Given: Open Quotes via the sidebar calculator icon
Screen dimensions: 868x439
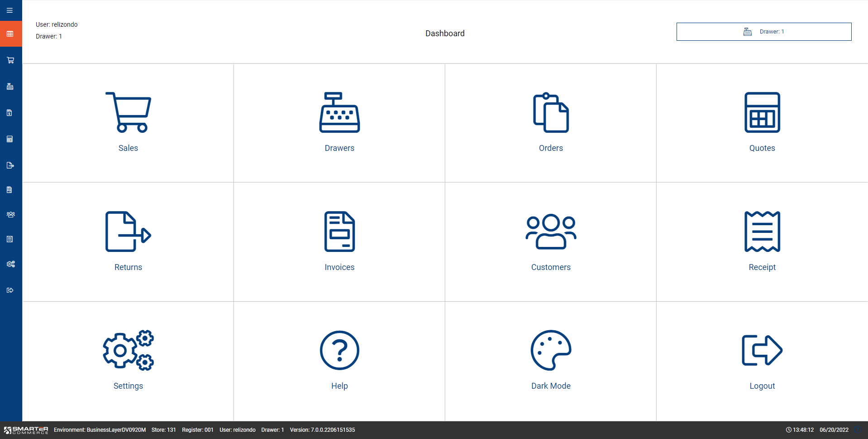Looking at the screenshot, I should pos(10,139).
